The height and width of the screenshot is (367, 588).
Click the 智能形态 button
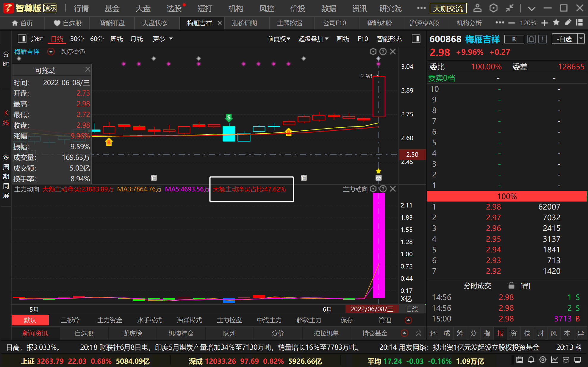pyautogui.click(x=389, y=39)
